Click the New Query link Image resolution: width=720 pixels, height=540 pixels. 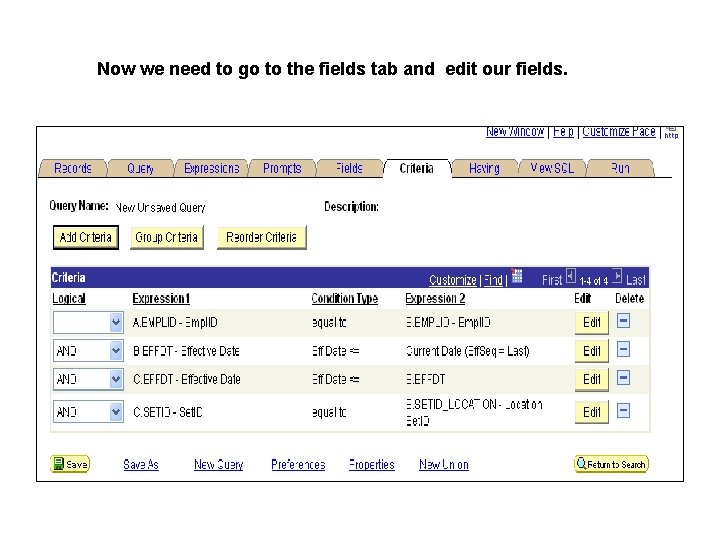point(219,465)
